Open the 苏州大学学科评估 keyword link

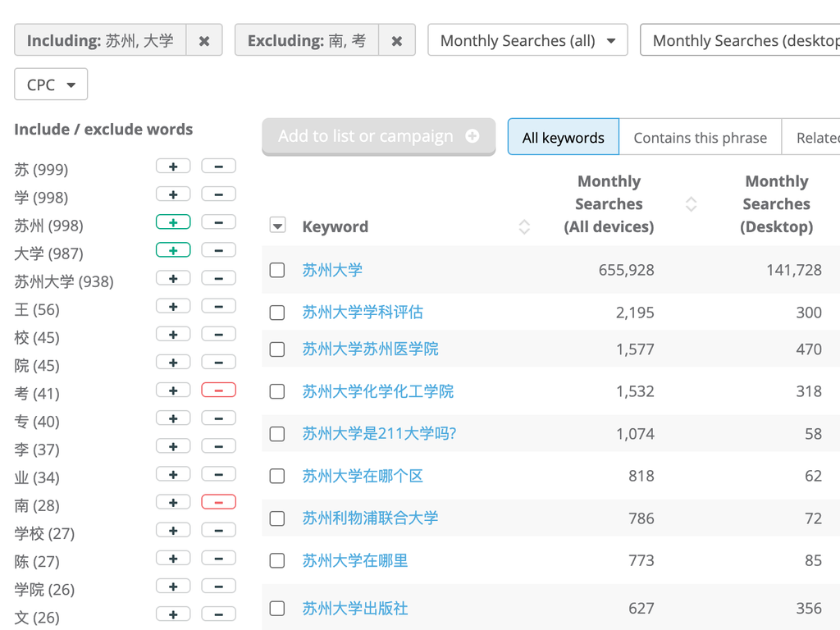pyautogui.click(x=363, y=313)
